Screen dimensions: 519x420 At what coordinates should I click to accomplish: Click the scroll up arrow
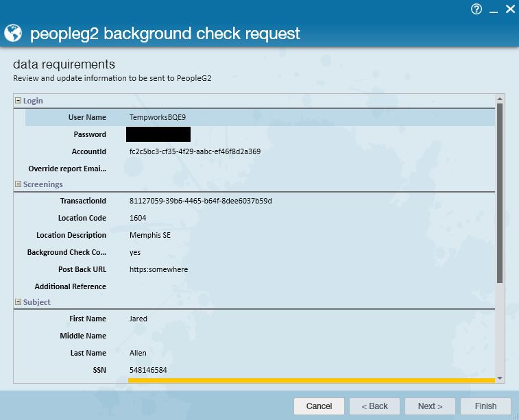click(500, 99)
